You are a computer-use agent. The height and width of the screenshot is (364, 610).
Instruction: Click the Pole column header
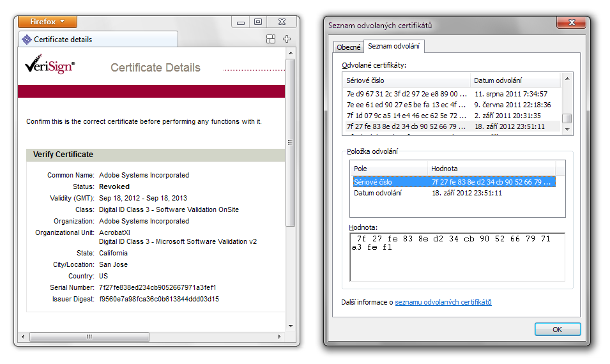pyautogui.click(x=389, y=169)
